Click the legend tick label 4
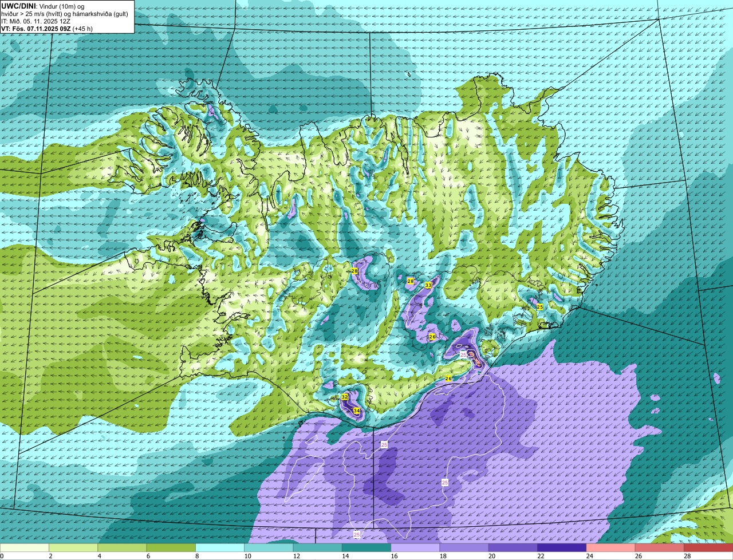Image resolution: width=733 pixels, height=560 pixels. coord(99,556)
